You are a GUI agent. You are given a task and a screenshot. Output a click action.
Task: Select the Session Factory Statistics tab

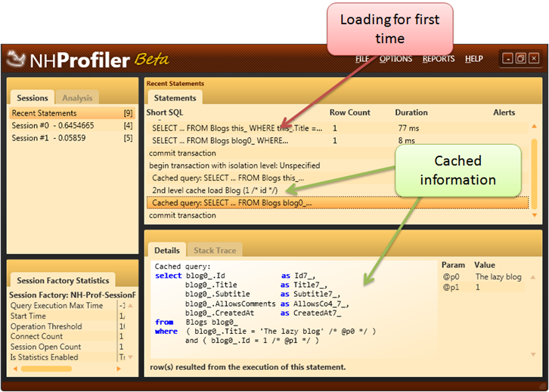pos(63,280)
